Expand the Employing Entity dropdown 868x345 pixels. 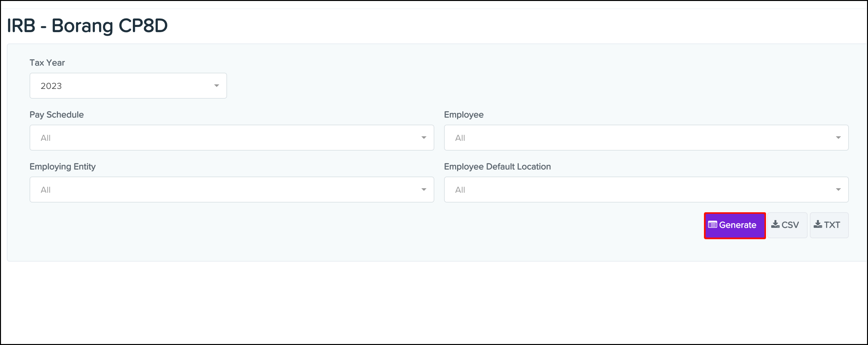[232, 189]
